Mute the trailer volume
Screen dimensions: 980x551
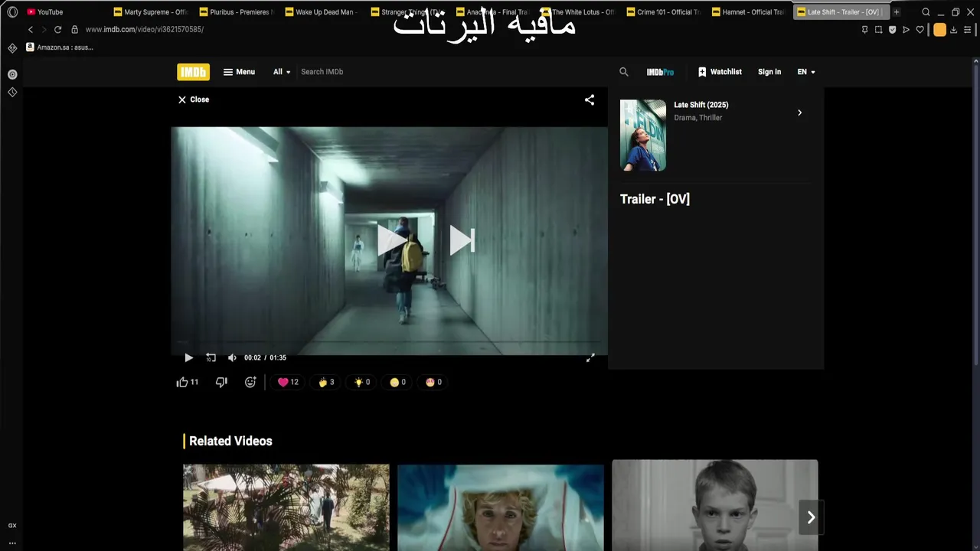coord(232,357)
